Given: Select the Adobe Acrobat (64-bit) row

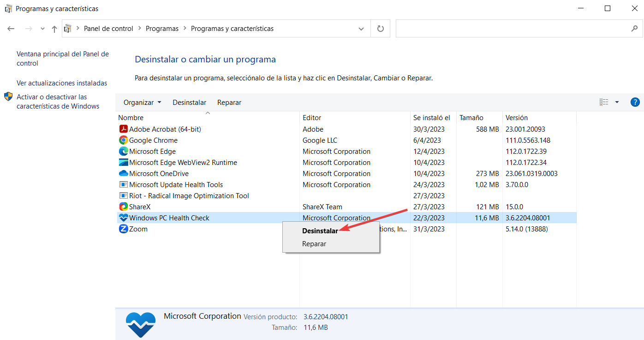Looking at the screenshot, I should click(x=346, y=129).
